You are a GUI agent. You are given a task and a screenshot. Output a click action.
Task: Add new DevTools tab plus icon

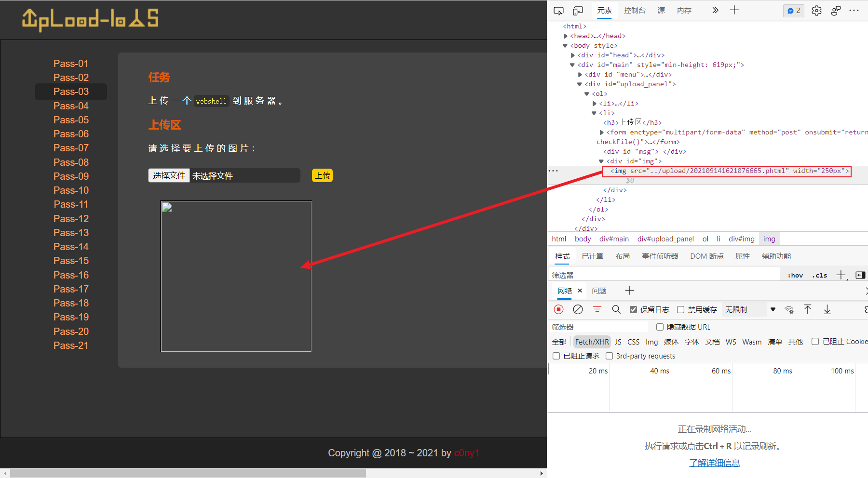(734, 10)
